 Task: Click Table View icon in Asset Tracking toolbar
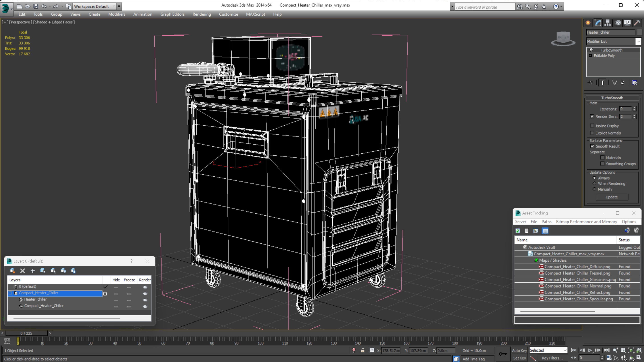(545, 231)
